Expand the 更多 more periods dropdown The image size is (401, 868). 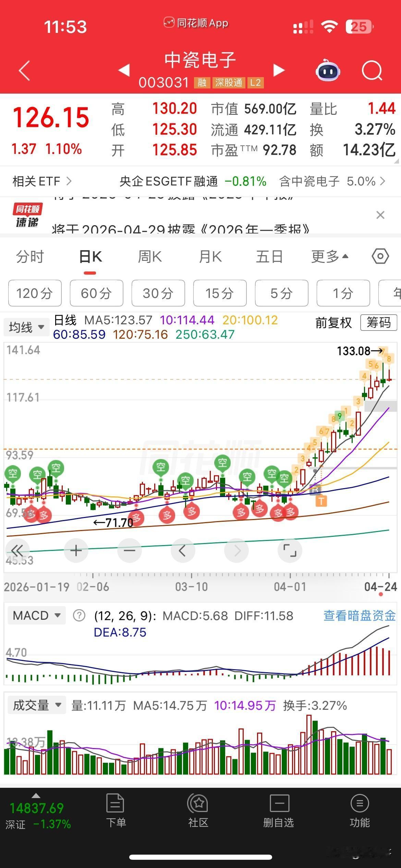(x=330, y=256)
